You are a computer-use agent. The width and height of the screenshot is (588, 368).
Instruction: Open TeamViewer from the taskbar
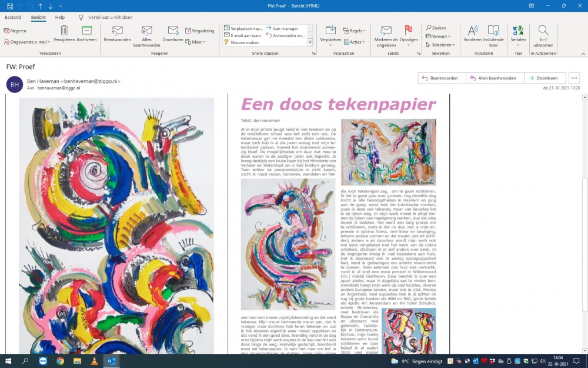tap(43, 362)
